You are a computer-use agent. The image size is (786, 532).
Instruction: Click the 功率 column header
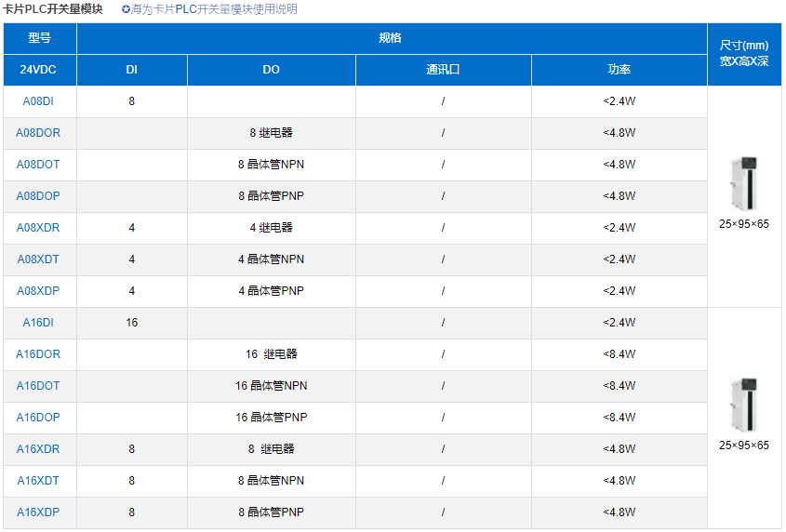tap(619, 70)
